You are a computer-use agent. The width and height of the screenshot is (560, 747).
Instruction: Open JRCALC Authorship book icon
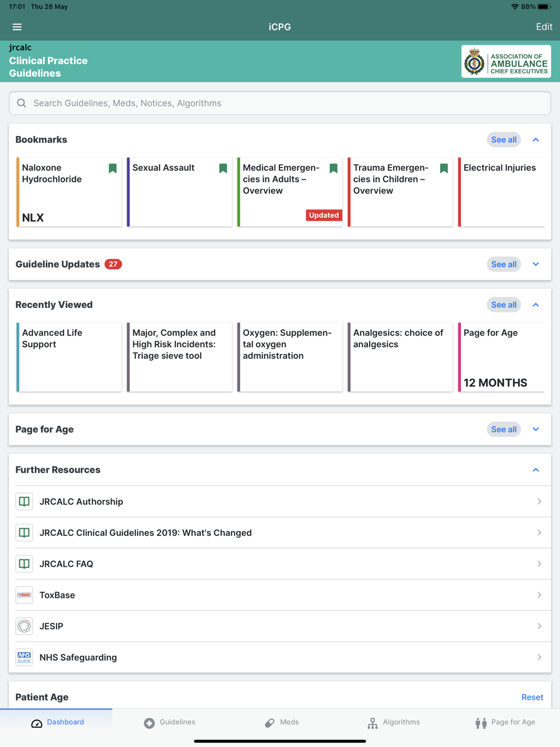coord(24,502)
